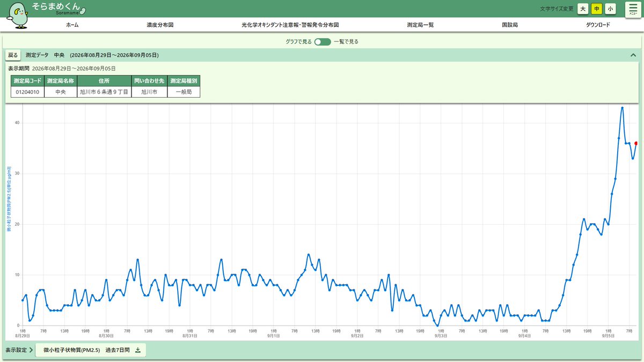Click the download icon beside 過去7日間

pyautogui.click(x=137, y=350)
